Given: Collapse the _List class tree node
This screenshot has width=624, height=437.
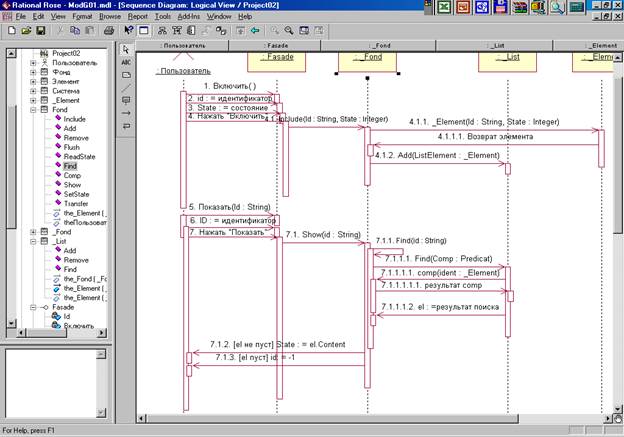Looking at the screenshot, I should [32, 241].
